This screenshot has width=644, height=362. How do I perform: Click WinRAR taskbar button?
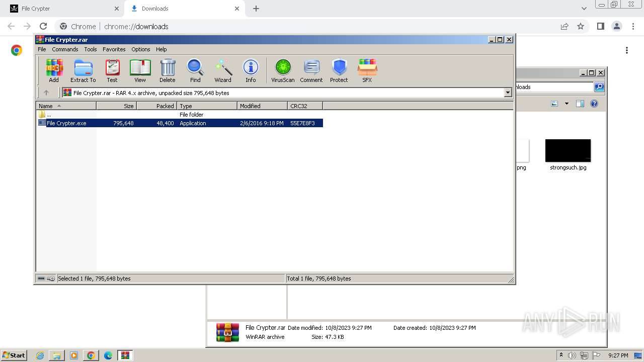click(125, 355)
